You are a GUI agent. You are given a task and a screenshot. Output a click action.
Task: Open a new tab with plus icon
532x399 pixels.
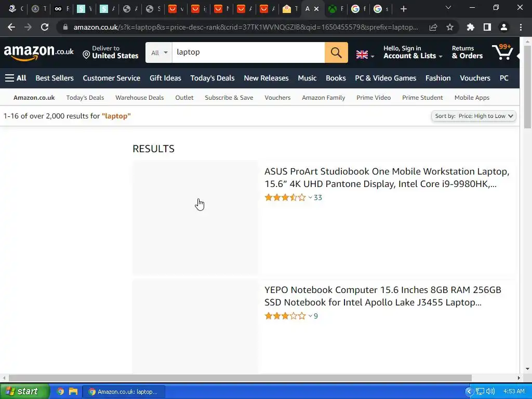(403, 9)
